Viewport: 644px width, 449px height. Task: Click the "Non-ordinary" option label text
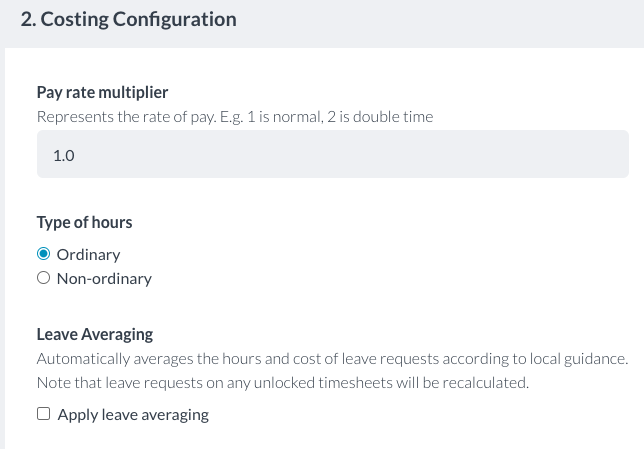click(x=104, y=279)
